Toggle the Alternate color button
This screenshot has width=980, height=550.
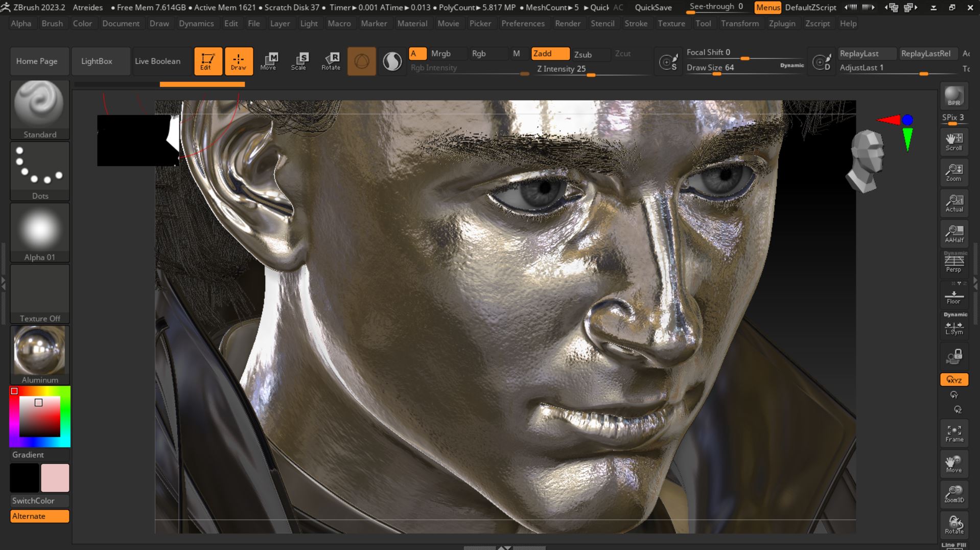click(x=39, y=516)
